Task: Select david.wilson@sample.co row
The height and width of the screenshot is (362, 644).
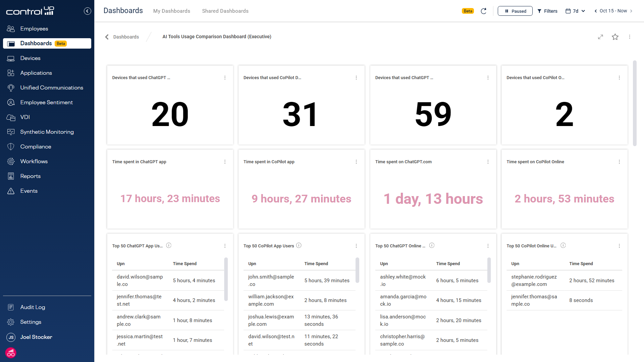Action: pos(168,281)
